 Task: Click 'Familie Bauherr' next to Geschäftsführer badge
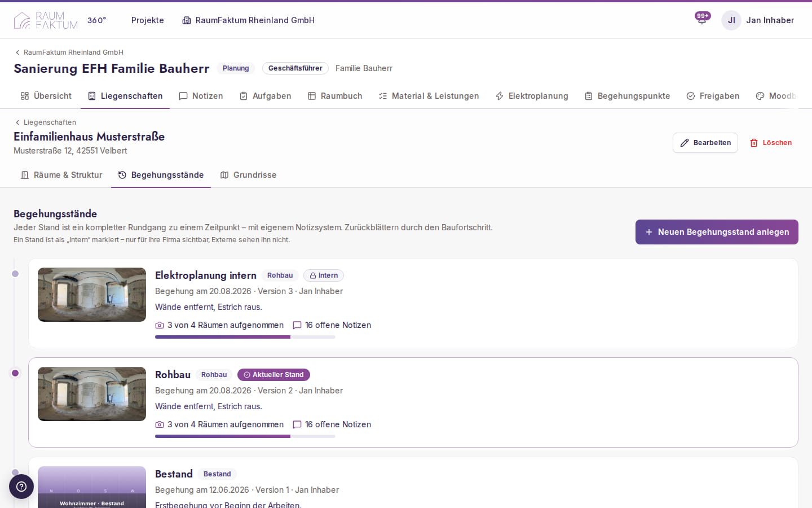click(364, 68)
